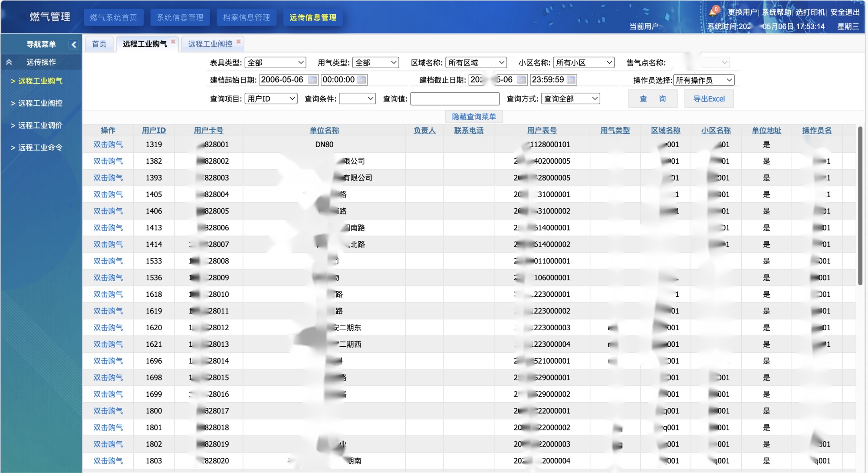Viewport: 868px width, 473px height.
Task: Open 远程工业购气 in sidebar
Action: (x=40, y=81)
